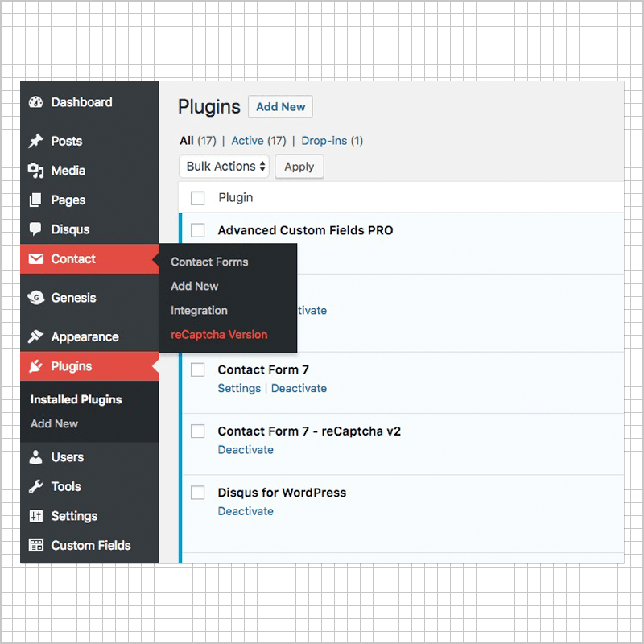Open Contact Forms from the flyout menu

coord(209,262)
